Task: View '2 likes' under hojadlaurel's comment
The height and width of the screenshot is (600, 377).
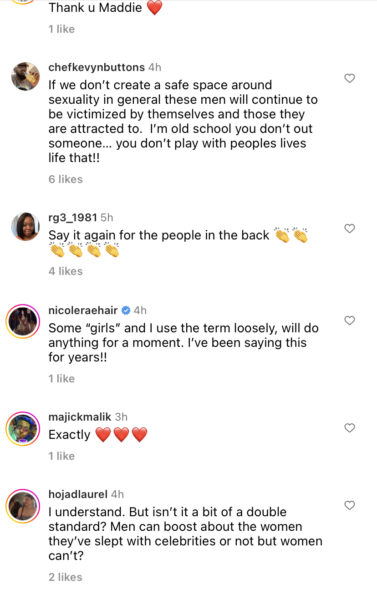Action: pyautogui.click(x=65, y=577)
